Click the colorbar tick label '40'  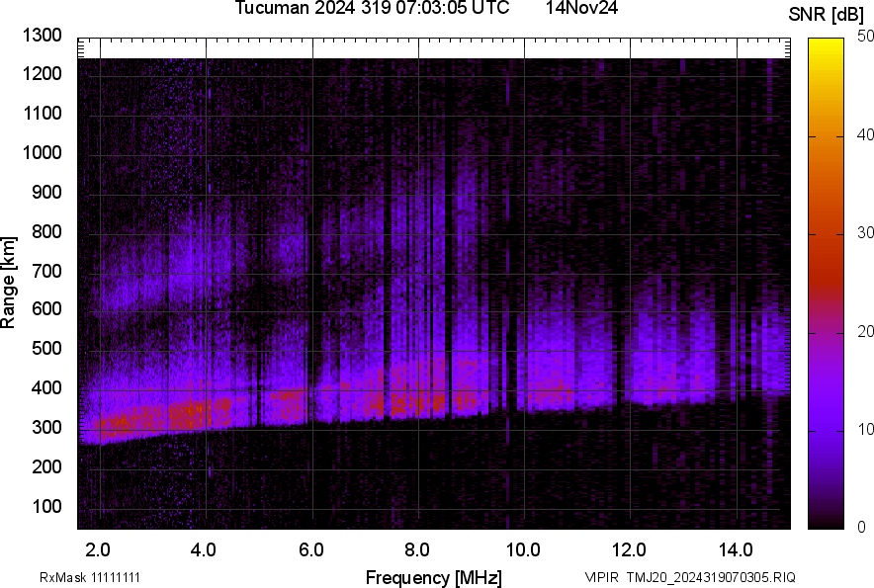[x=865, y=134]
